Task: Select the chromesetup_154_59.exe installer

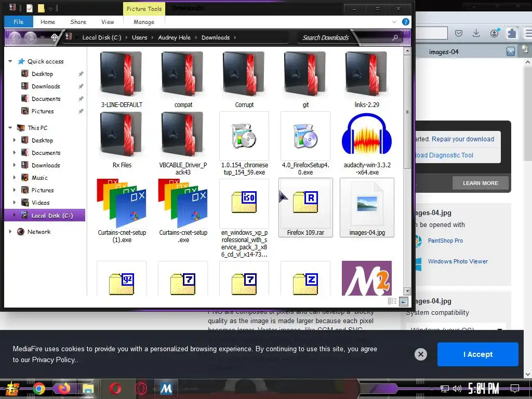Action: (244, 143)
